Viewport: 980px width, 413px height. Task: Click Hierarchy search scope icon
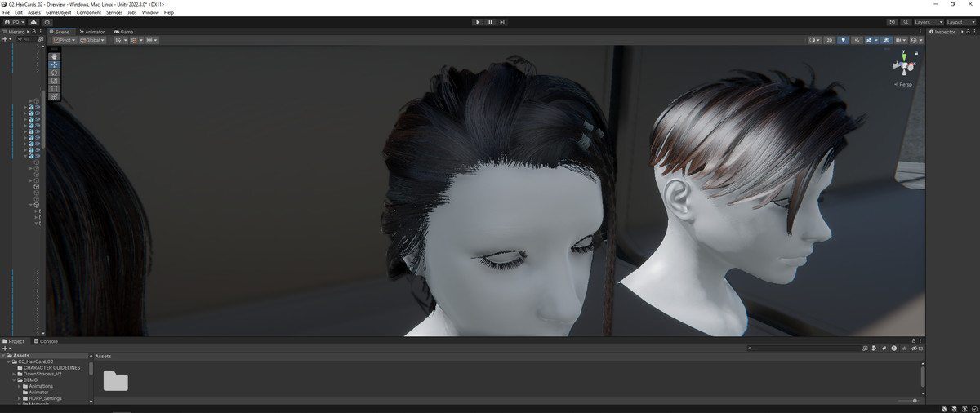[x=41, y=39]
